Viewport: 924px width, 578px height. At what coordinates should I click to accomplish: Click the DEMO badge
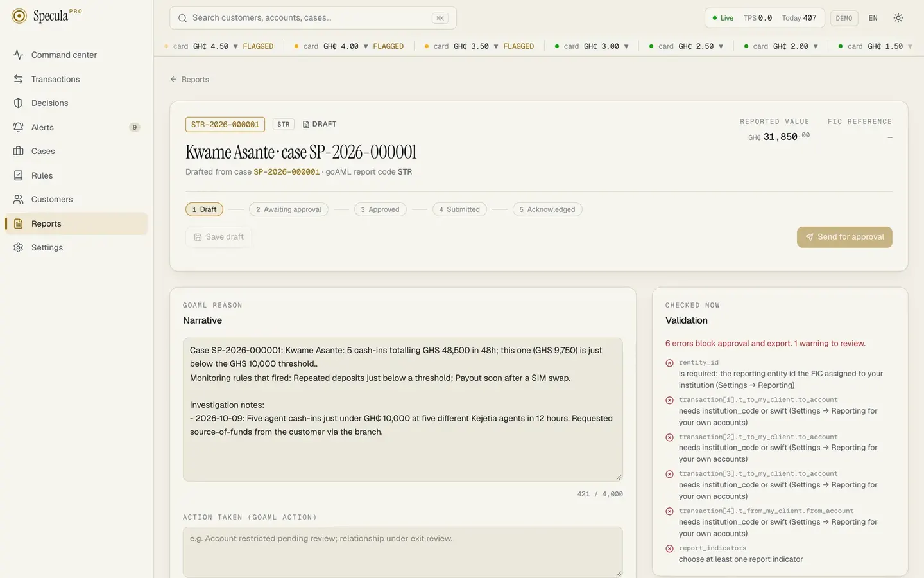click(x=844, y=18)
